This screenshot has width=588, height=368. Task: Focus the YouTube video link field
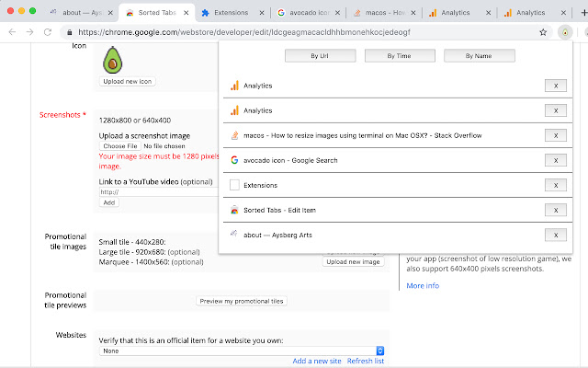click(159, 192)
